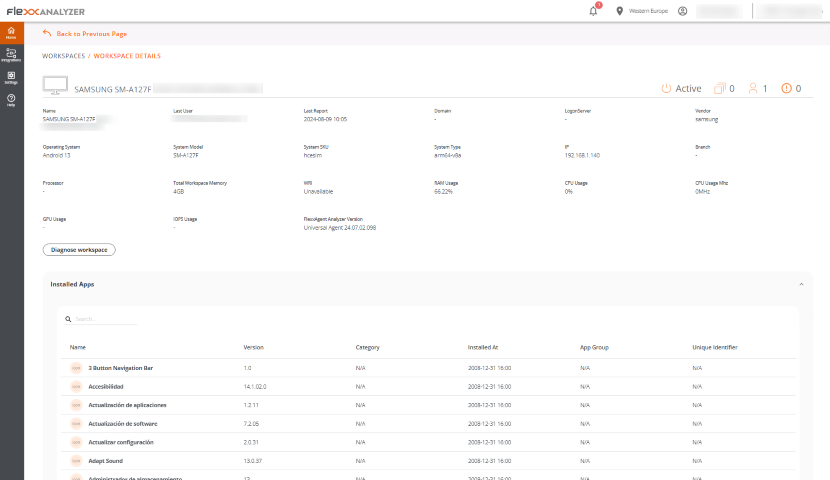This screenshot has height=480, width=830.
Task: Open Help in the sidebar
Action: click(x=11, y=99)
